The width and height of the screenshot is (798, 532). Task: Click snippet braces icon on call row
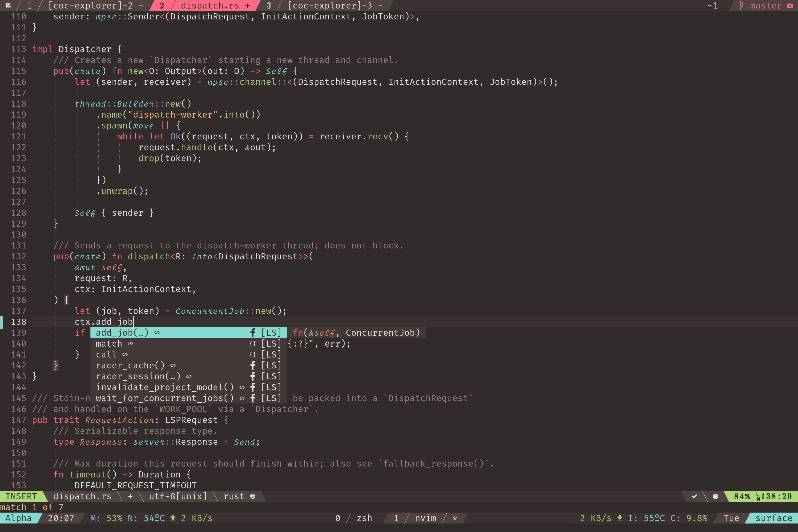click(253, 355)
